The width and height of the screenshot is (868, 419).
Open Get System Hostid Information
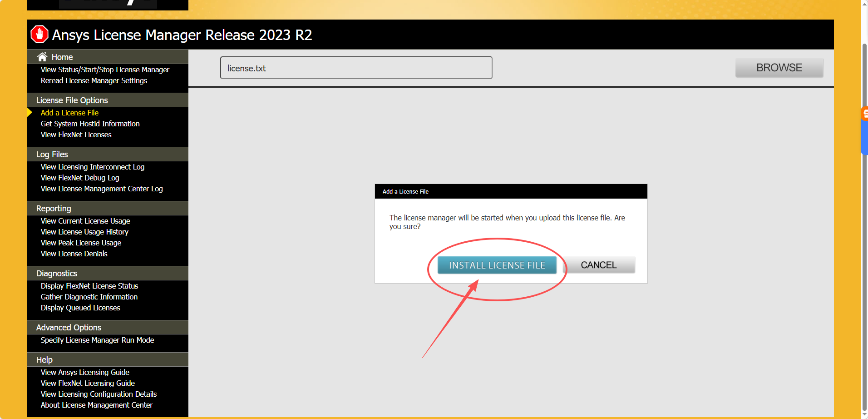pyautogui.click(x=90, y=124)
